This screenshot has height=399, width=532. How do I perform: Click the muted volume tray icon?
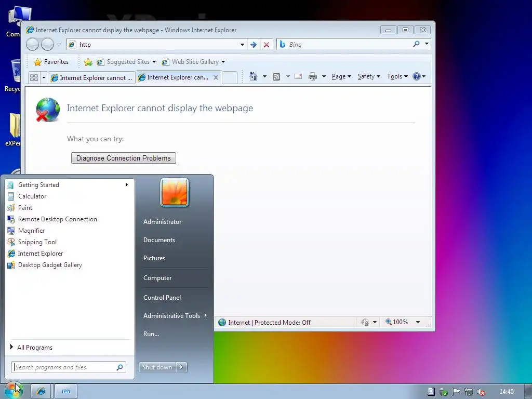[481, 392]
